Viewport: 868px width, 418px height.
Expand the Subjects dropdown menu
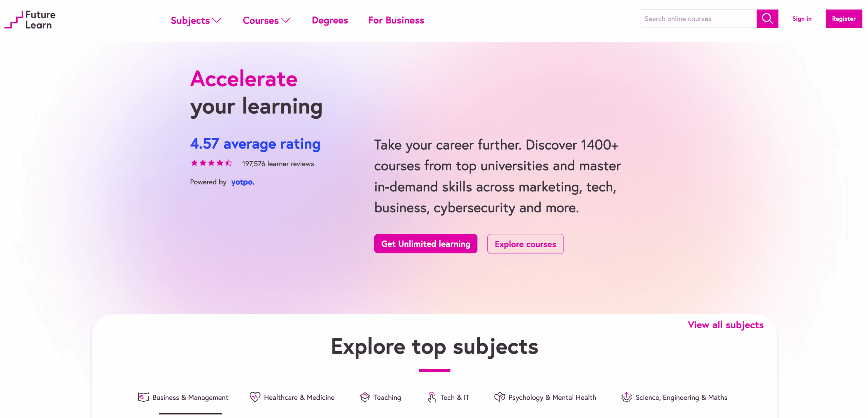[x=196, y=20]
